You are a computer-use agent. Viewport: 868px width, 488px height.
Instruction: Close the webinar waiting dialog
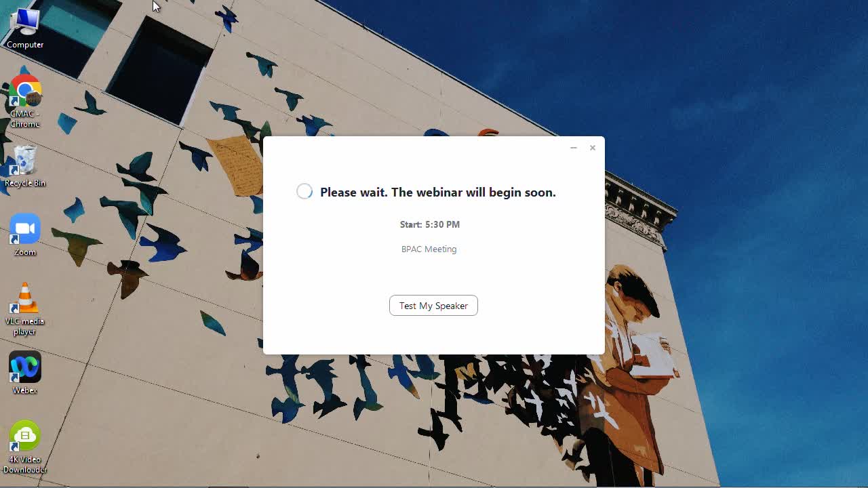coord(593,148)
